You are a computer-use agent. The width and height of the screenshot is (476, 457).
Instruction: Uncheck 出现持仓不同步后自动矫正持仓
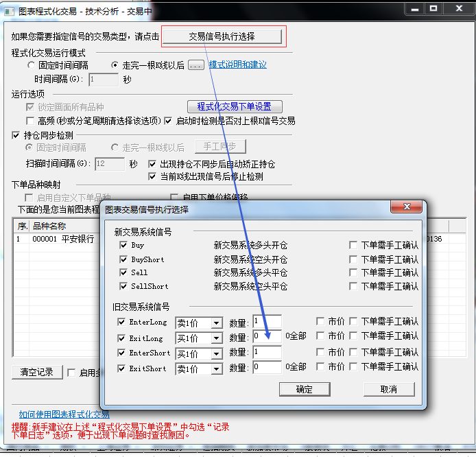(152, 165)
